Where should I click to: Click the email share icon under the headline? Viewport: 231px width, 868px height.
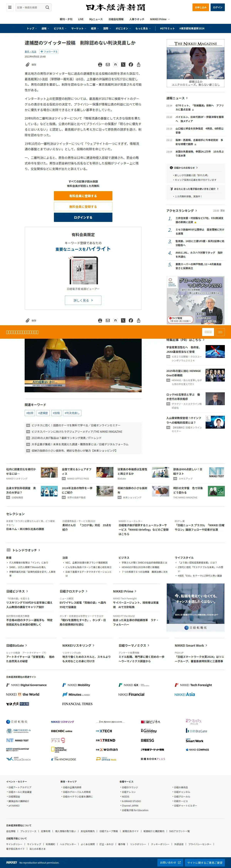108,65
